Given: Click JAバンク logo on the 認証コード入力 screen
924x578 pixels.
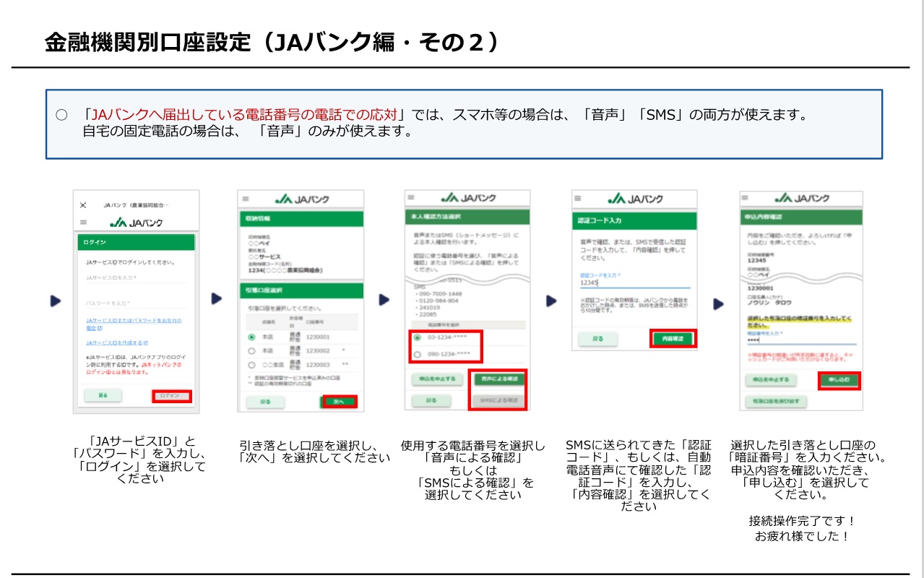Looking at the screenshot, I should tap(636, 199).
